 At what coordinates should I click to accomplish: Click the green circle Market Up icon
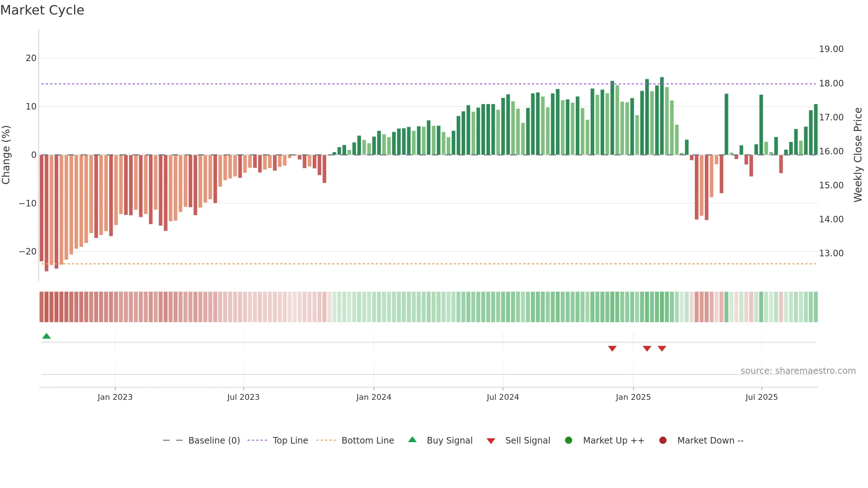coord(569,440)
